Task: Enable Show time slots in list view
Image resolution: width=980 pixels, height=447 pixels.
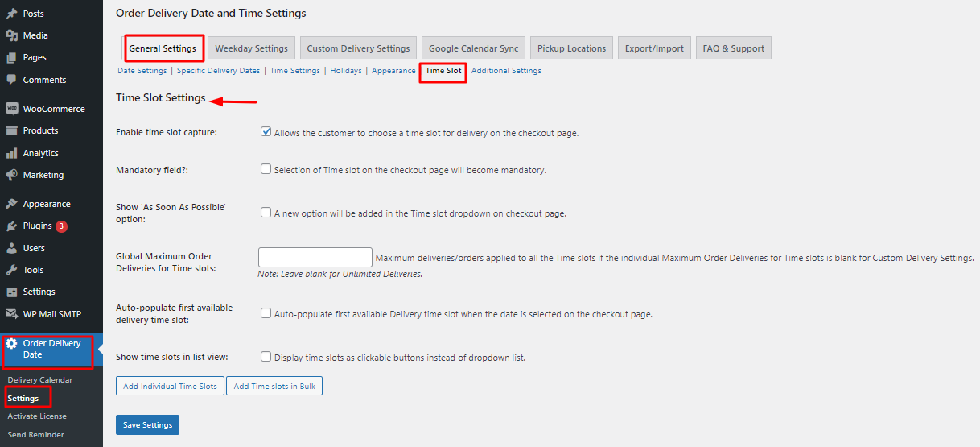Action: click(x=266, y=356)
